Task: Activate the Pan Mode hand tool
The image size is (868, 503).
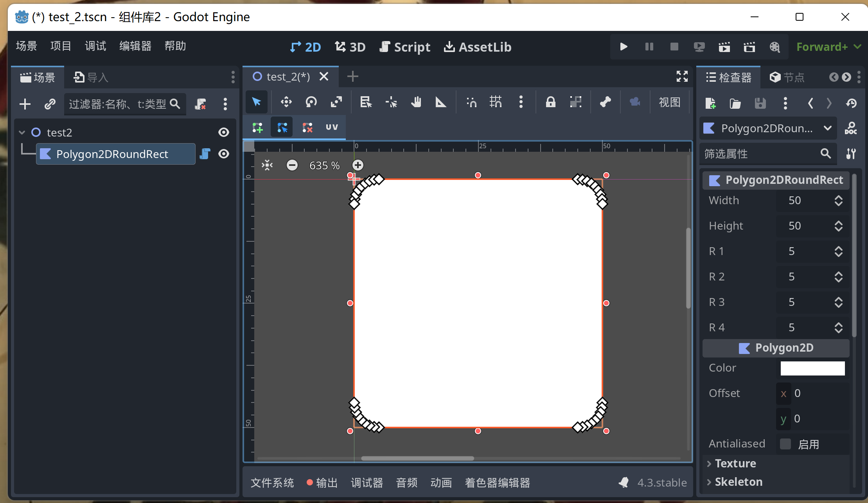Action: tap(416, 102)
